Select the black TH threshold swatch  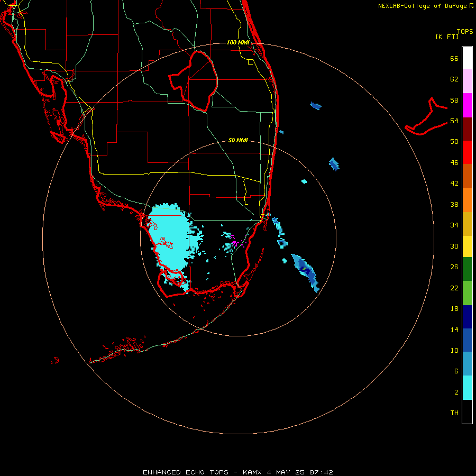coord(467,411)
